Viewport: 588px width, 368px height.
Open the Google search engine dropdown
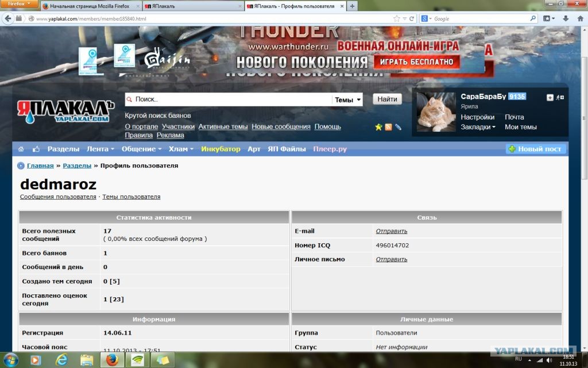pos(427,18)
